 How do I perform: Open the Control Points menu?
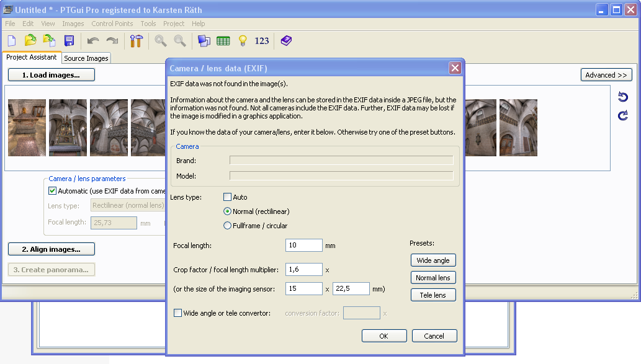(x=112, y=24)
